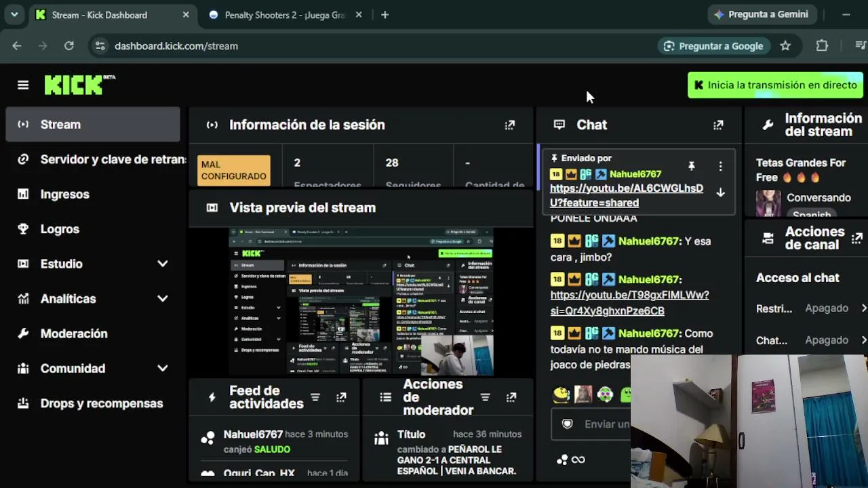Click the Pregunta a Gemini button

coord(762,14)
